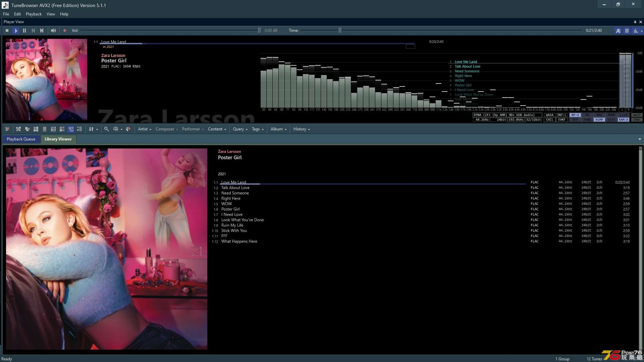Image resolution: width=644 pixels, height=362 pixels.
Task: Open the Playback menu
Action: [34, 14]
